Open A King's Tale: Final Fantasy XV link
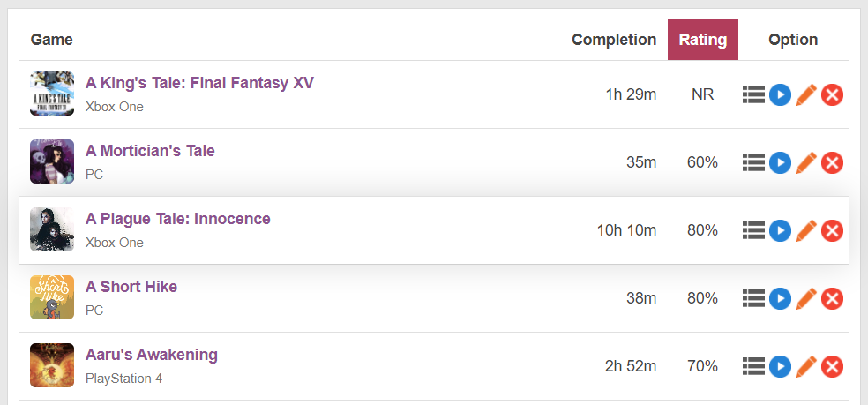Image resolution: width=868 pixels, height=405 pixels. coord(199,83)
